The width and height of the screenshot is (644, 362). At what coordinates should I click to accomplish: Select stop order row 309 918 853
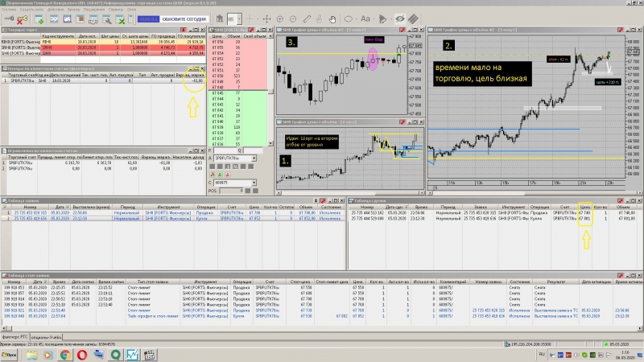tap(321, 288)
